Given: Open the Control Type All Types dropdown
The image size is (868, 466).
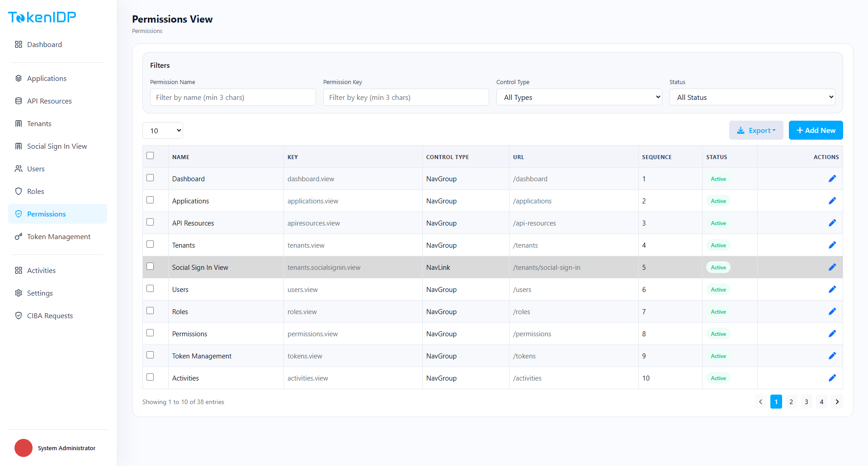Looking at the screenshot, I should click(x=579, y=97).
